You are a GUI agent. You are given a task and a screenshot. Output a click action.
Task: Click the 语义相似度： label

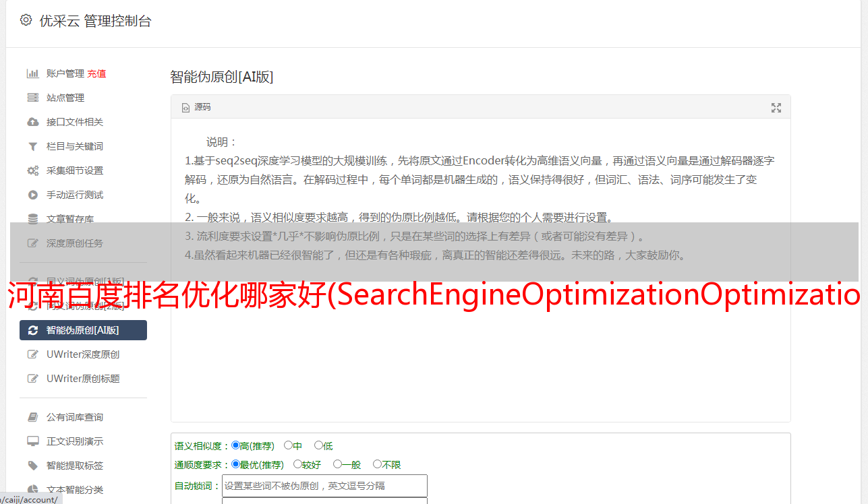click(202, 446)
